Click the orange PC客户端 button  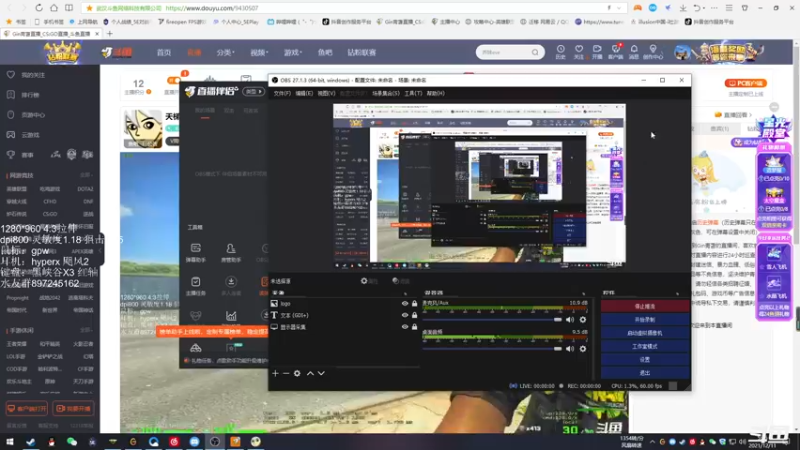click(745, 83)
